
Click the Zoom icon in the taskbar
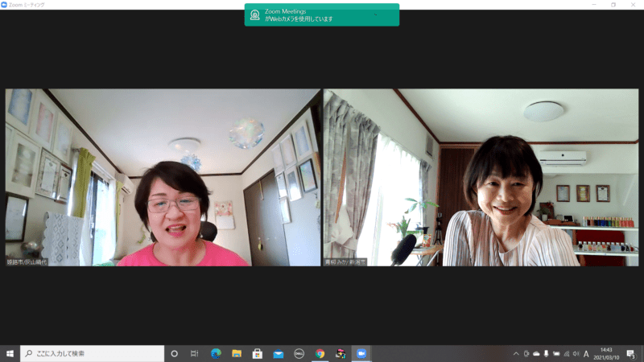pyautogui.click(x=361, y=353)
